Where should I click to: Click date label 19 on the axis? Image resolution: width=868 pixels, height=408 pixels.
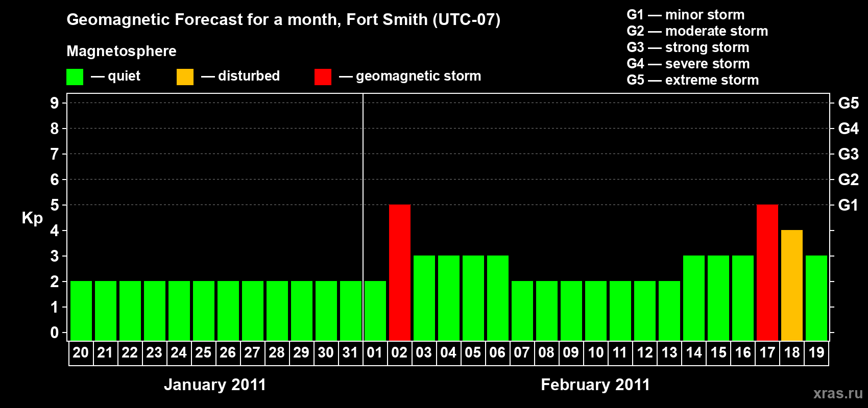pos(816,352)
